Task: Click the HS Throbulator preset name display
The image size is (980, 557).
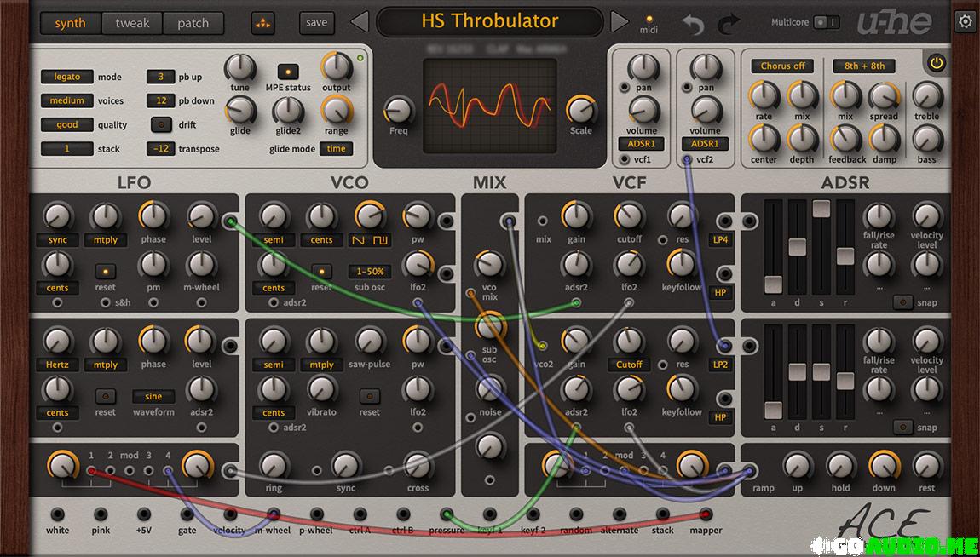Action: click(x=490, y=21)
